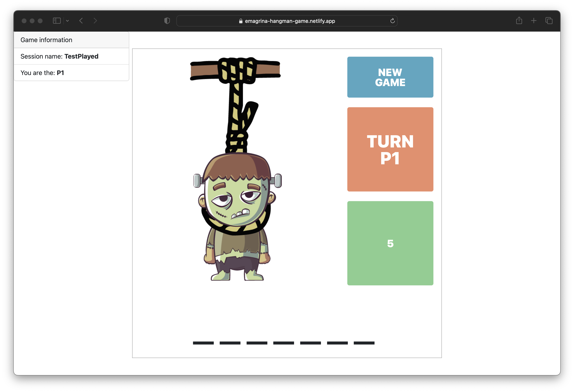Go forward with the forward arrow
This screenshot has width=574, height=392.
point(95,21)
